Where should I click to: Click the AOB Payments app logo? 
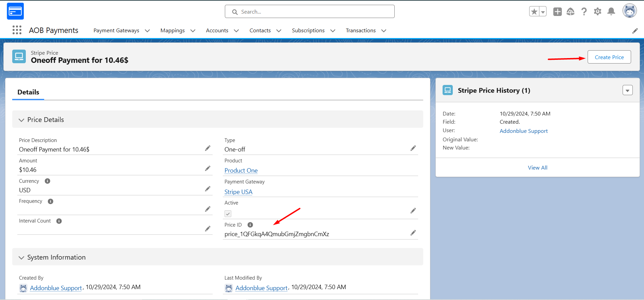[x=15, y=11]
